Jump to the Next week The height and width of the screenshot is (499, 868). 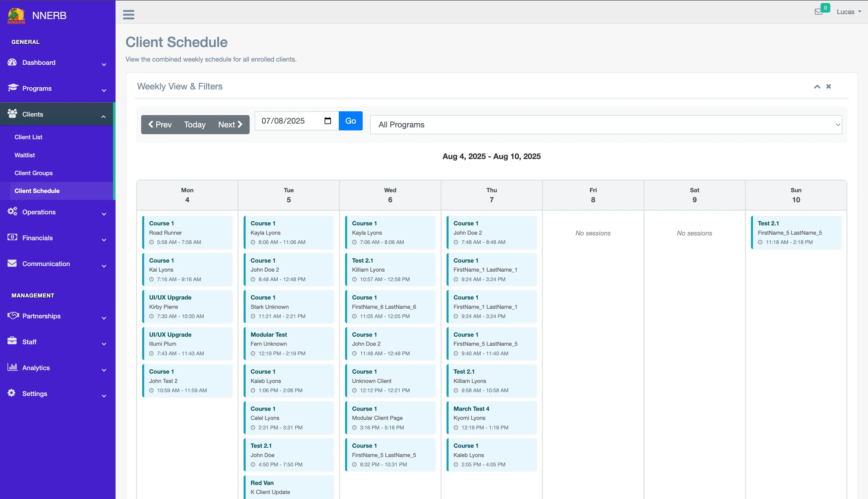pos(230,124)
